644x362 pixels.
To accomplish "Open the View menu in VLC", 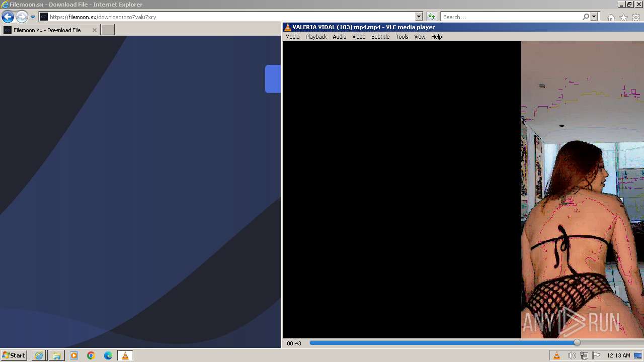I will tap(420, 37).
